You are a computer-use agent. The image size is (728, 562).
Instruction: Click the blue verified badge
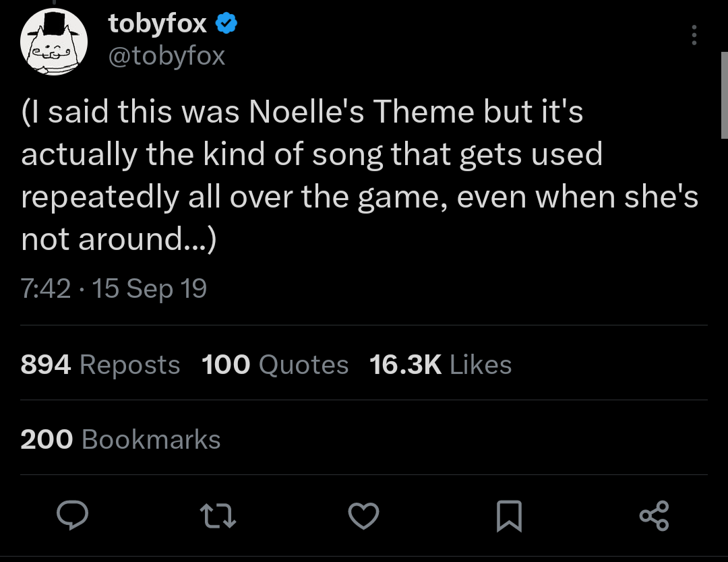[x=226, y=25]
